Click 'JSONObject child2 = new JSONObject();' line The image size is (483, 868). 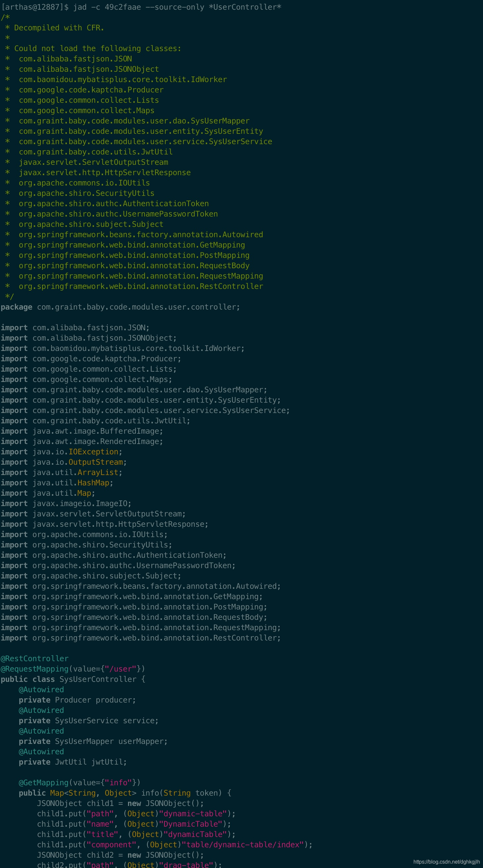tap(120, 855)
